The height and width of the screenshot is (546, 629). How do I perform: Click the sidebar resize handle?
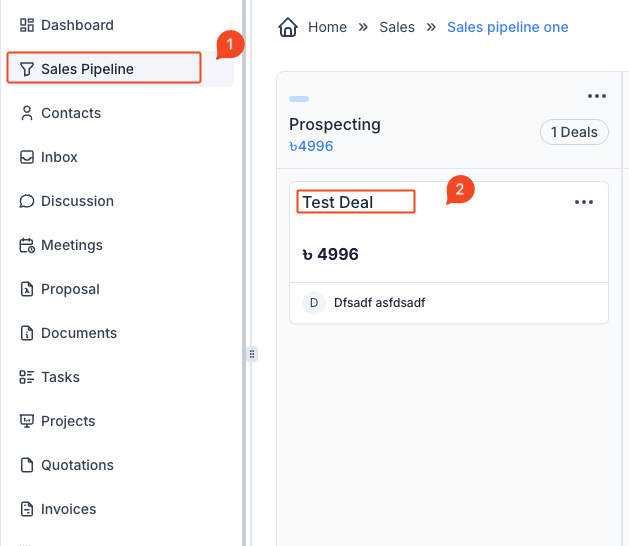pos(252,353)
